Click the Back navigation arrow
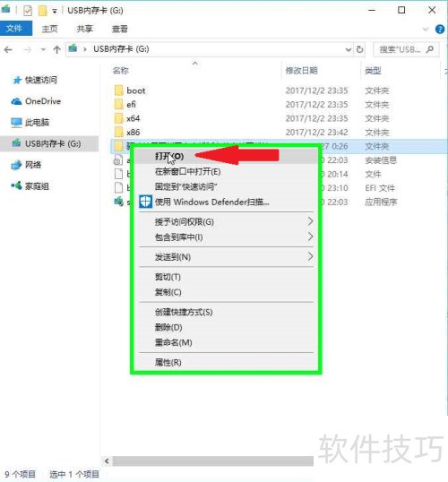Screen dimensions: 448x482 click(8, 49)
